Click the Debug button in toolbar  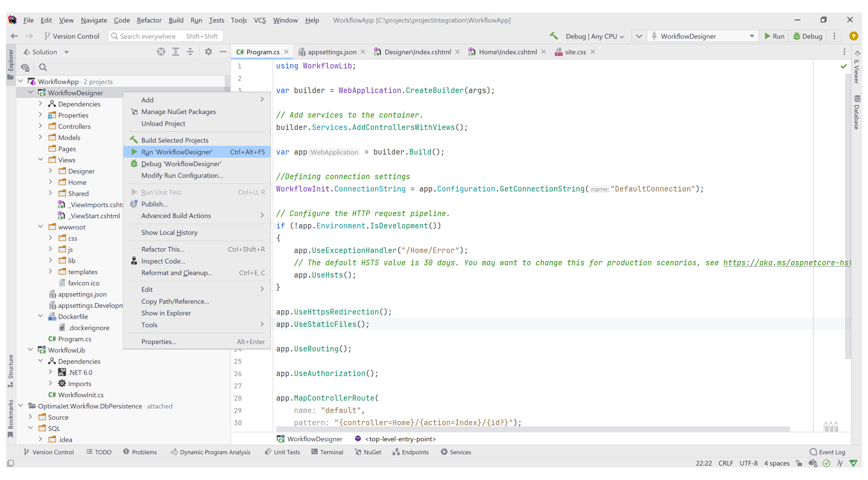[807, 36]
